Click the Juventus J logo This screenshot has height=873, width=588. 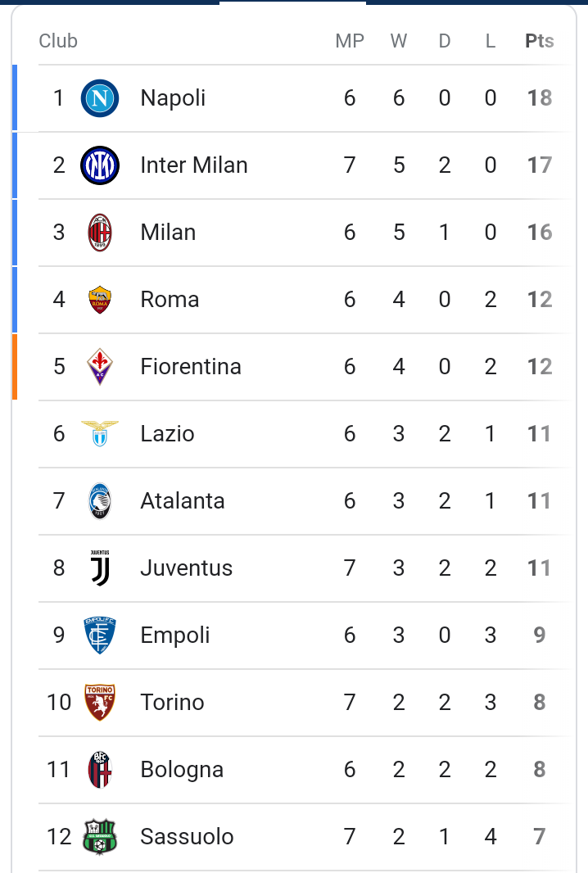[x=100, y=568]
